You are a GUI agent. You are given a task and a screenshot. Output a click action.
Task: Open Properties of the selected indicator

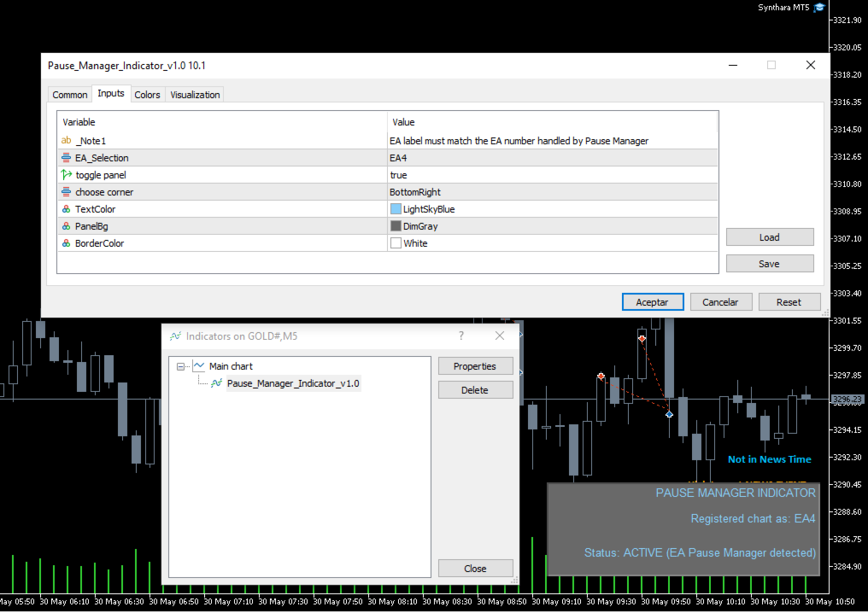point(475,366)
